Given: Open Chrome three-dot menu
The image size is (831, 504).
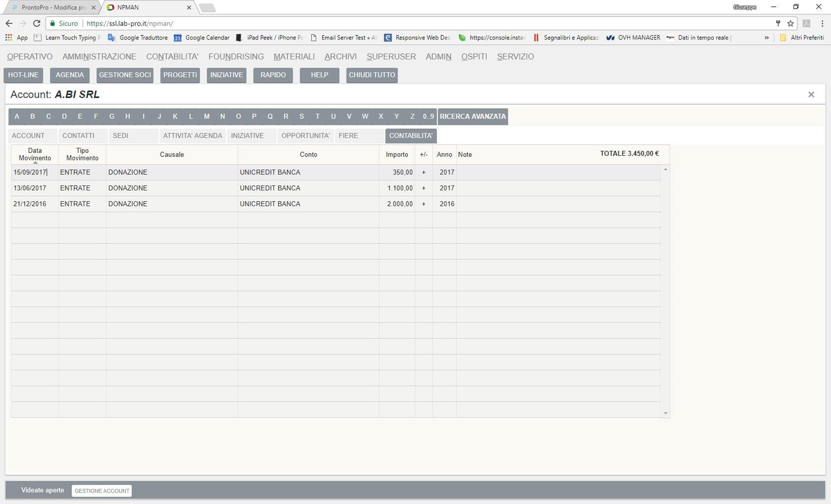Looking at the screenshot, I should 822,23.
